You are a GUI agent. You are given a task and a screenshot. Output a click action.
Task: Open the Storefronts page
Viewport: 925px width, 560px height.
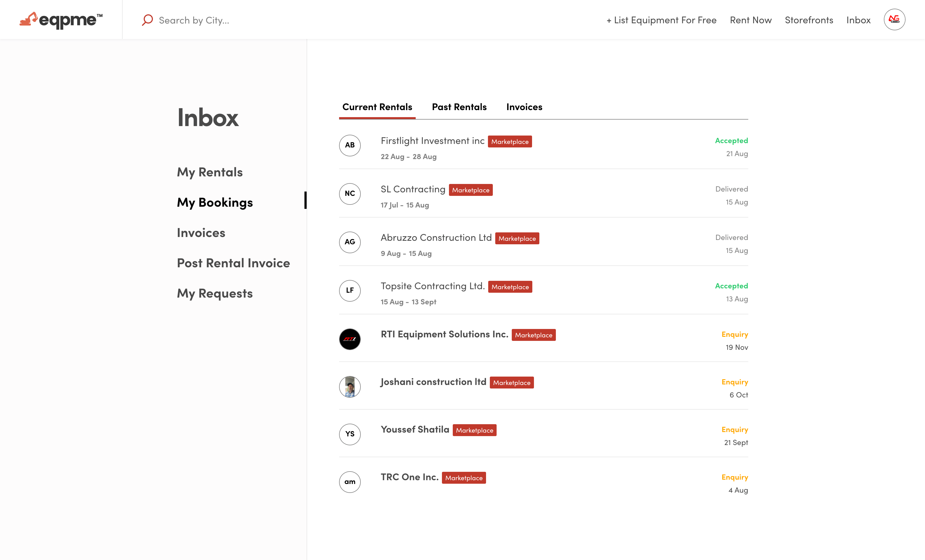tap(809, 20)
